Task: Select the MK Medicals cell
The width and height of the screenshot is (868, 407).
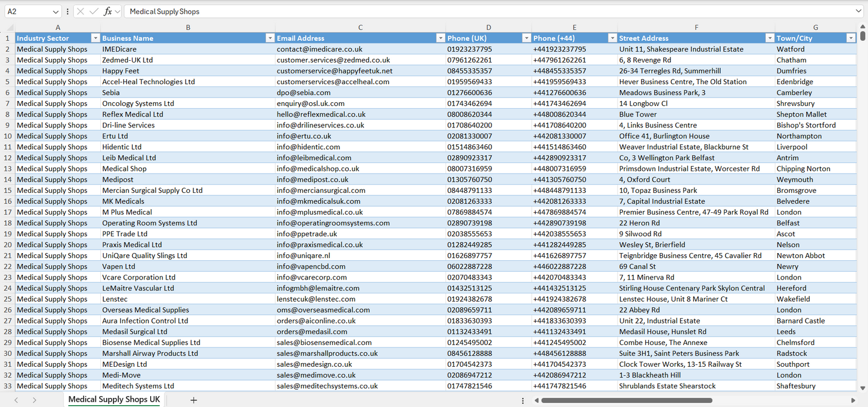Action: coord(188,201)
